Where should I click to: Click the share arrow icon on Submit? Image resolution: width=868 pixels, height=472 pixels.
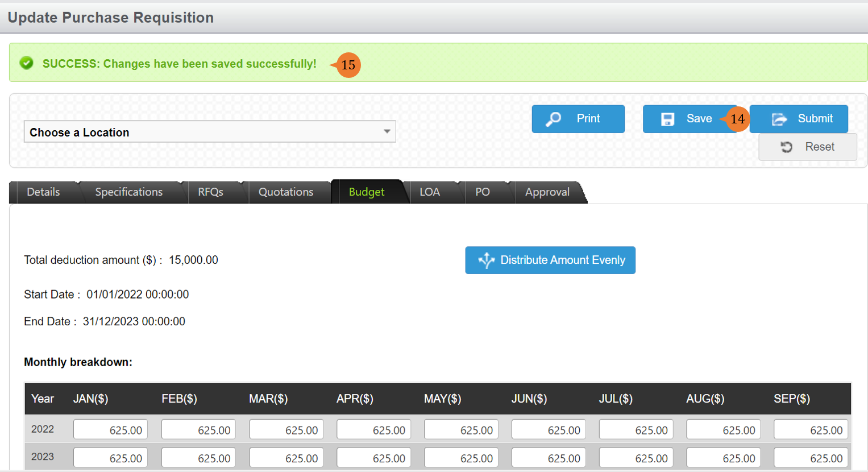[x=779, y=119]
